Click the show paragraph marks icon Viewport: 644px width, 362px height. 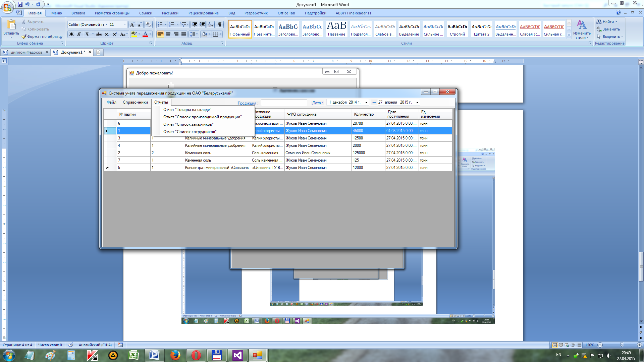[x=220, y=24]
